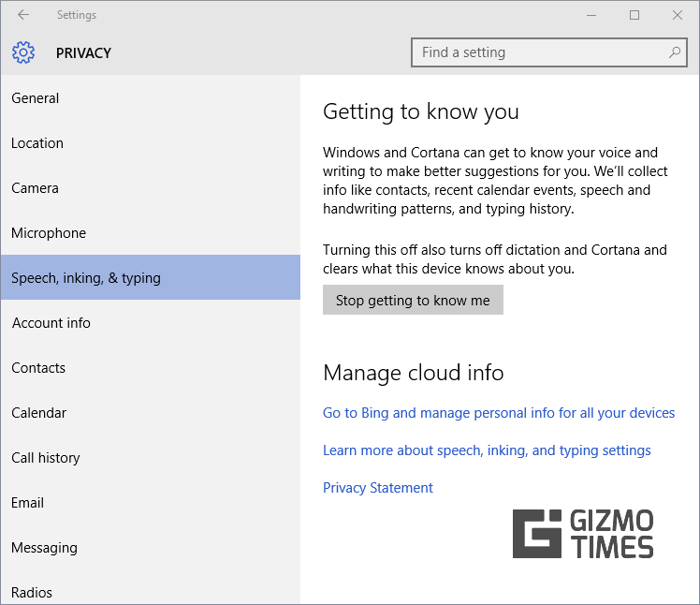The image size is (700, 605).
Task: Open Messaging privacy settings
Action: (151, 547)
